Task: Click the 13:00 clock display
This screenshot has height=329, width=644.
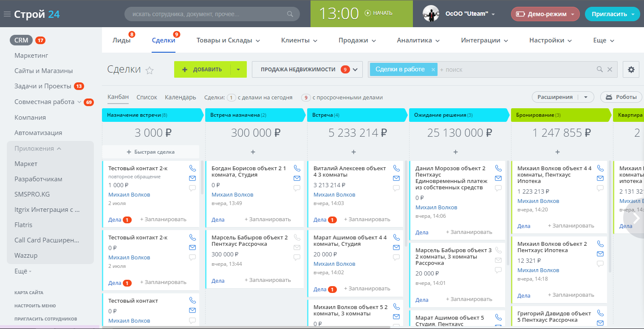Action: click(339, 14)
